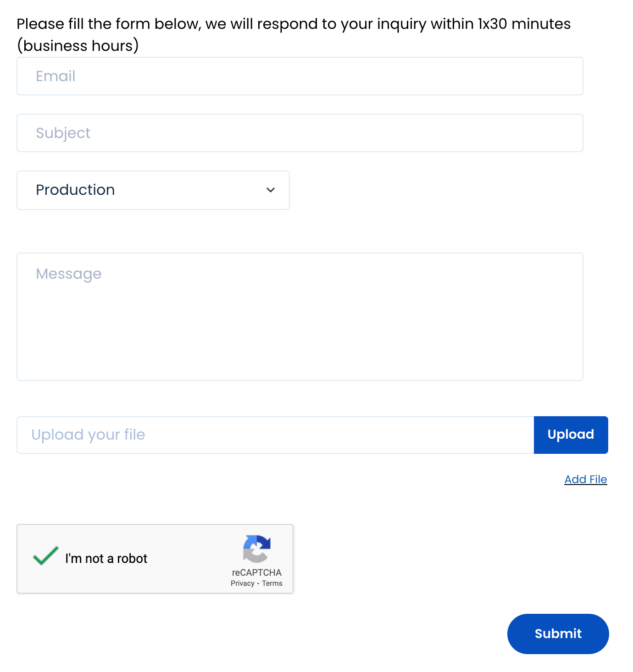Image resolution: width=633 pixels, height=672 pixels.
Task: Open the reCAPTCHA Privacy link
Action: tap(243, 584)
